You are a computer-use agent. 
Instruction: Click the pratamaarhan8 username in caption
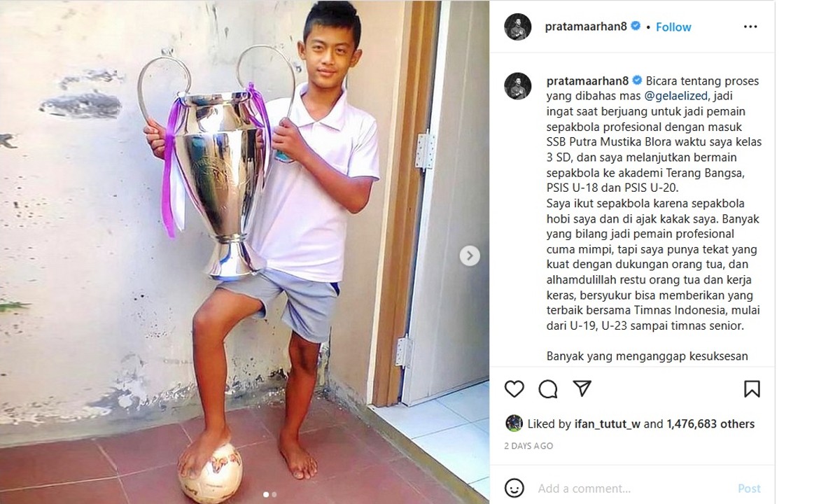[587, 80]
